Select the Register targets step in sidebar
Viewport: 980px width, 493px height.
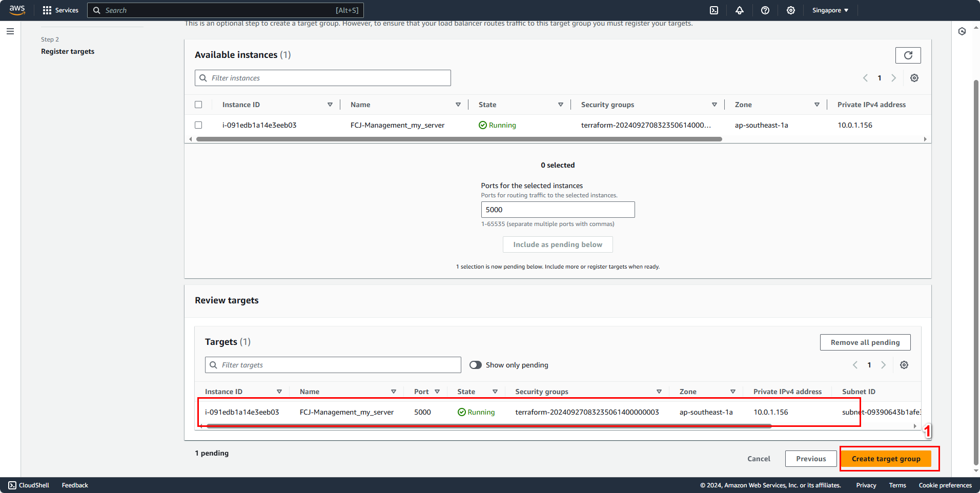pos(68,51)
